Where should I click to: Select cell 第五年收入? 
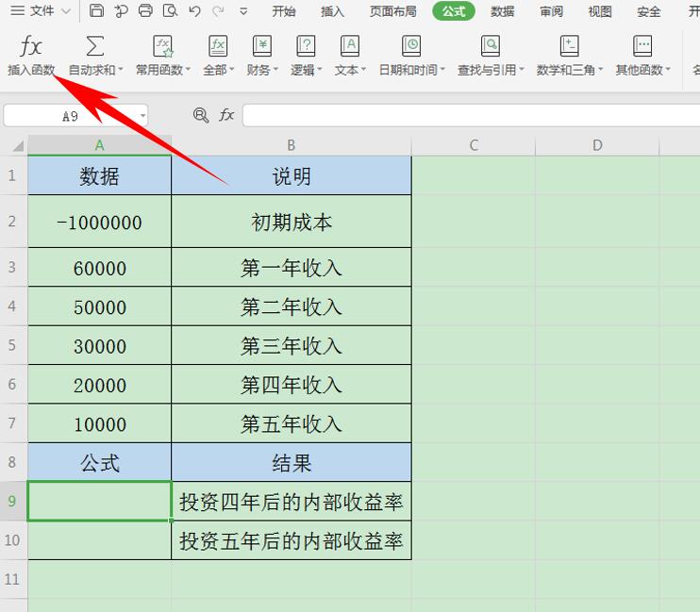[x=292, y=423]
